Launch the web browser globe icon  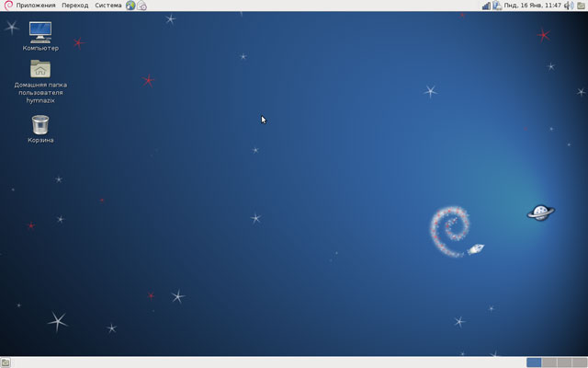coord(130,6)
